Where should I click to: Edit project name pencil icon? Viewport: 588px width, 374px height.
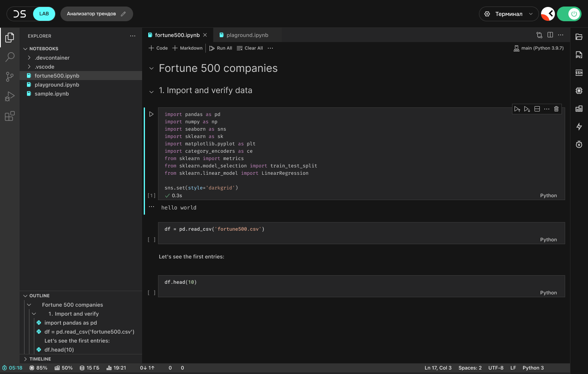point(123,14)
